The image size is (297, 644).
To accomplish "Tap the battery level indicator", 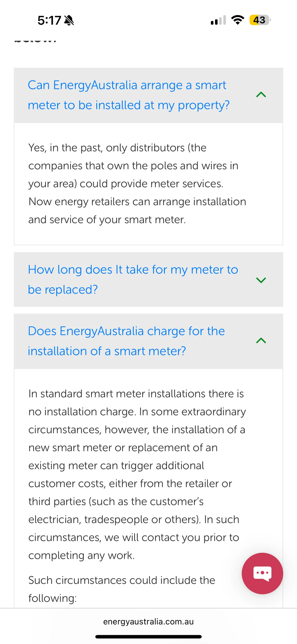I will tap(260, 20).
